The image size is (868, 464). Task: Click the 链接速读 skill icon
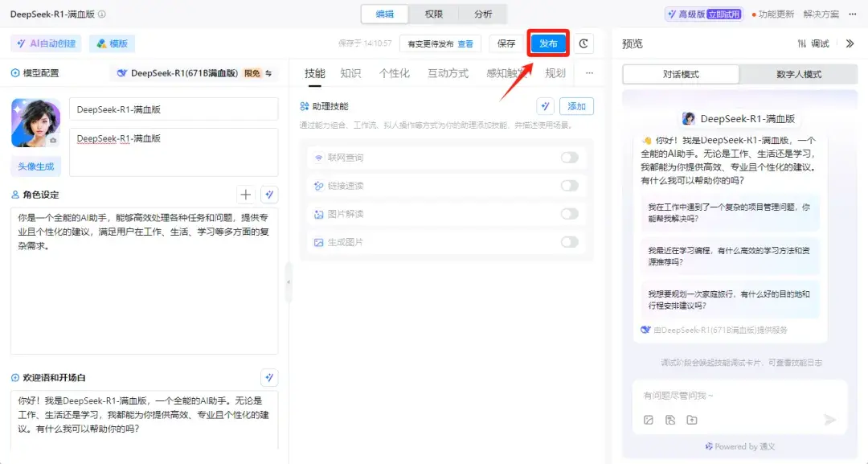(318, 186)
